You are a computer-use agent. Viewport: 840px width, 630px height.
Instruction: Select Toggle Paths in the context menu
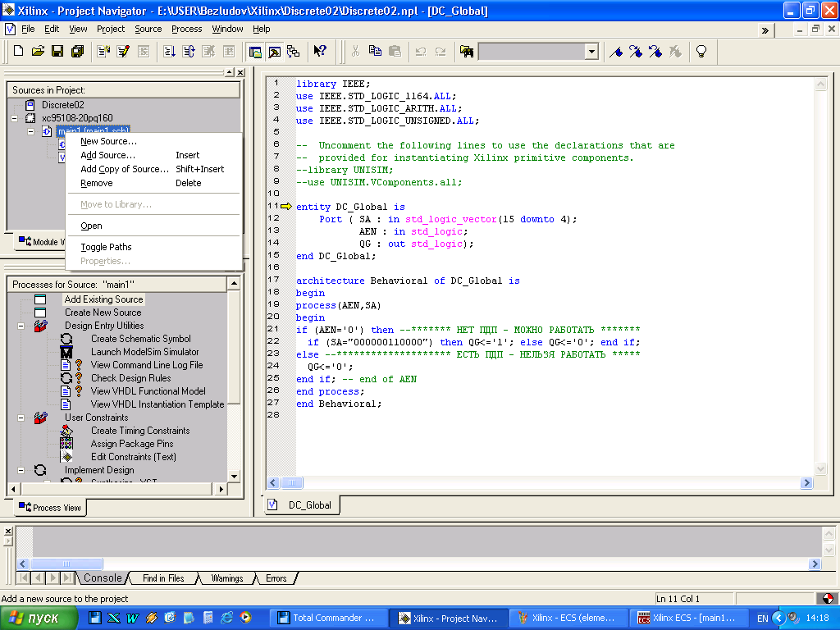106,247
